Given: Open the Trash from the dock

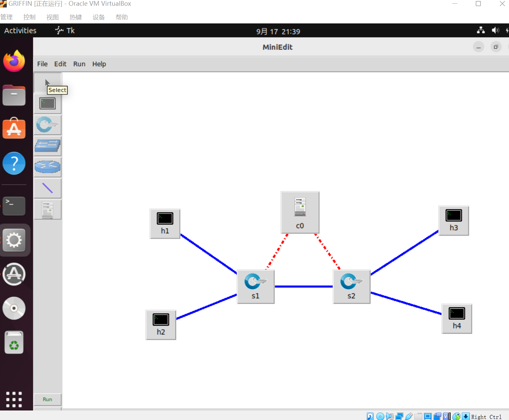Looking at the screenshot, I should point(14,342).
